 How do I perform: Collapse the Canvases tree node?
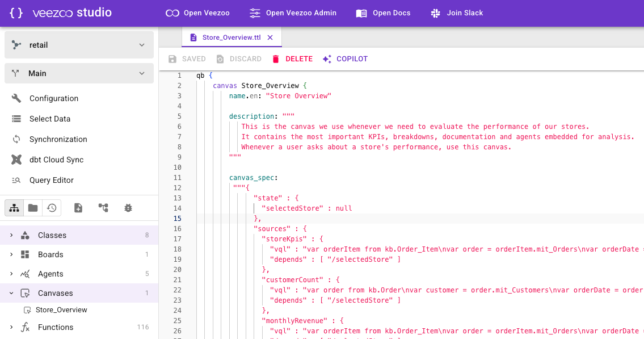(x=11, y=293)
